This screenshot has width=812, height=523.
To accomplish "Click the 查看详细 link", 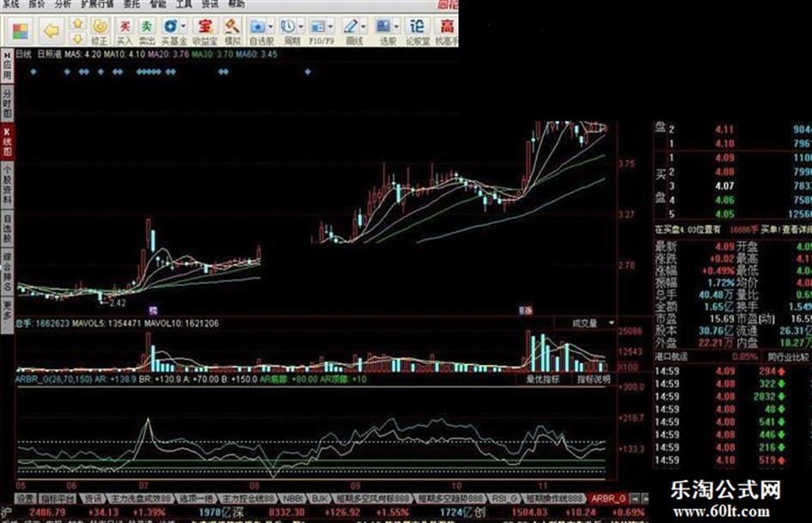I will point(797,229).
